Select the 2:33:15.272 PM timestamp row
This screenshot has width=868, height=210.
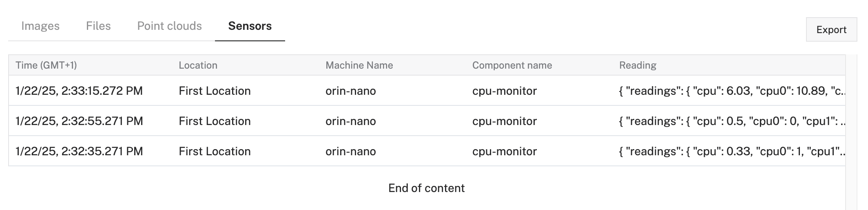point(79,91)
